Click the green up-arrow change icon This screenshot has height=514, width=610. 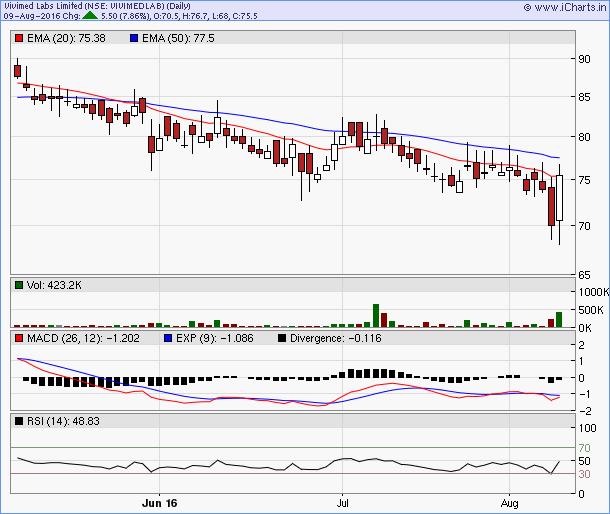tap(90, 16)
